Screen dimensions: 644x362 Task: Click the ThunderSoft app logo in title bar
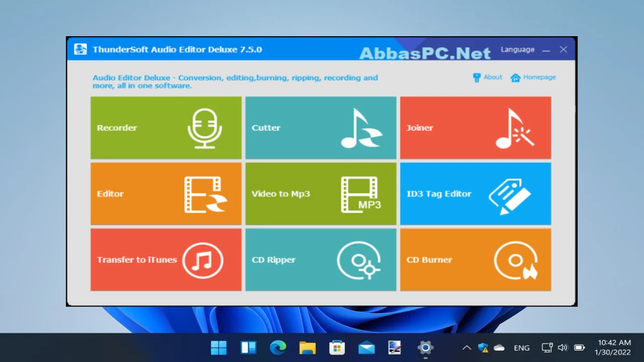pos(80,49)
